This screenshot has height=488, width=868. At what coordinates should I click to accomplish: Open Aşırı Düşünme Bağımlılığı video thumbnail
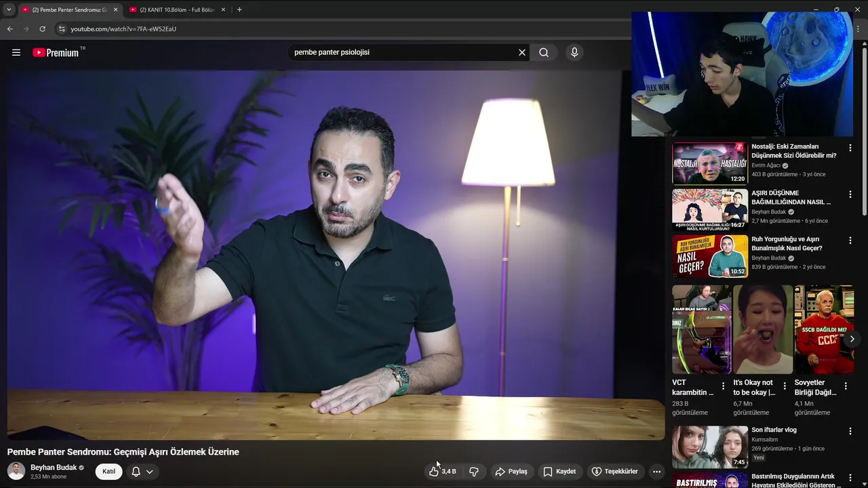point(710,210)
